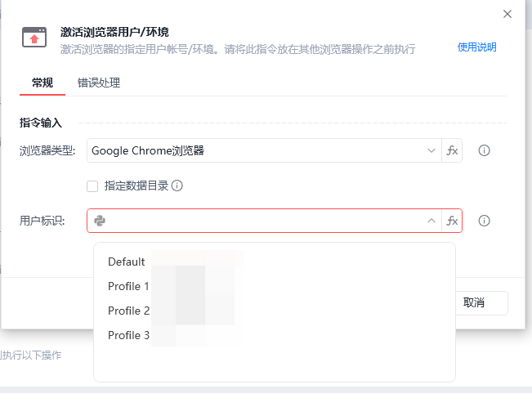The height and width of the screenshot is (407, 532).
Task: Switch to the 常规 tab
Action: click(x=42, y=83)
